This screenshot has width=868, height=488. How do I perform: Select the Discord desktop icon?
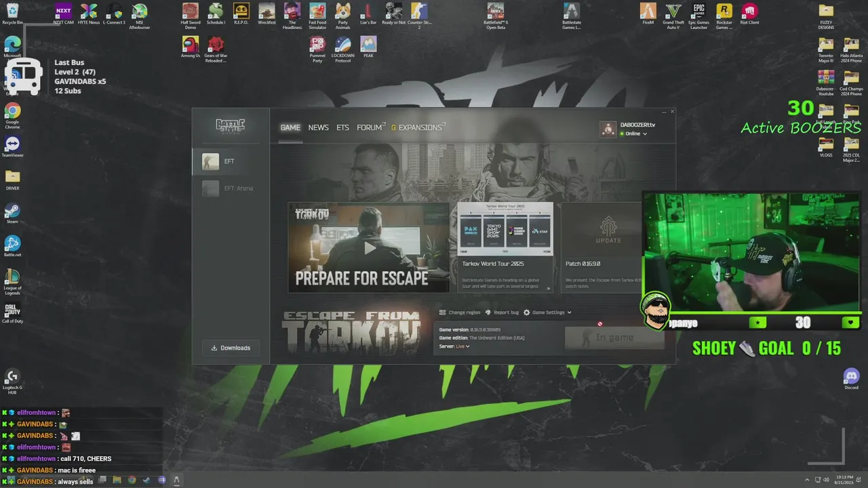851,379
